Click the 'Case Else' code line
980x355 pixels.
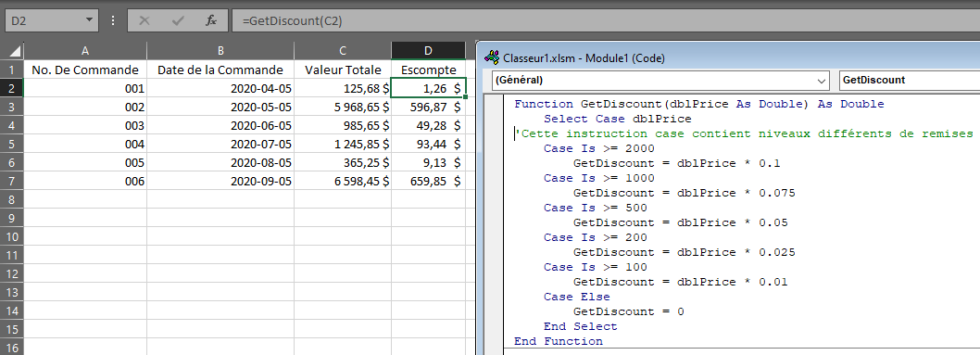point(577,297)
